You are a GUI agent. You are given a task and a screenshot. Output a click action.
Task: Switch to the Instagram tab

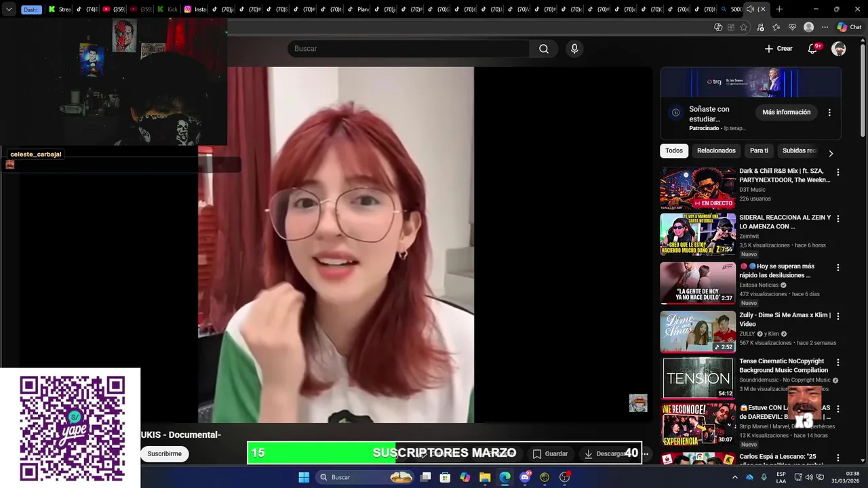(x=195, y=9)
